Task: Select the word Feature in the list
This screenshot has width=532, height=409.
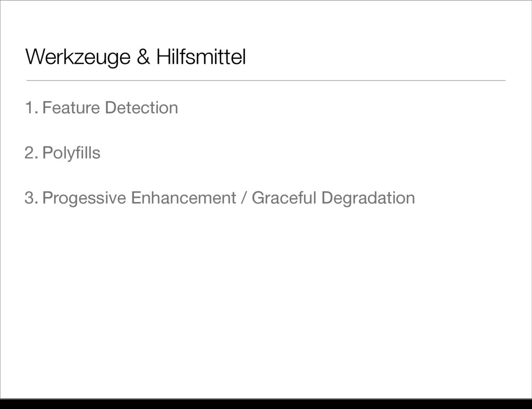Action: click(x=71, y=108)
